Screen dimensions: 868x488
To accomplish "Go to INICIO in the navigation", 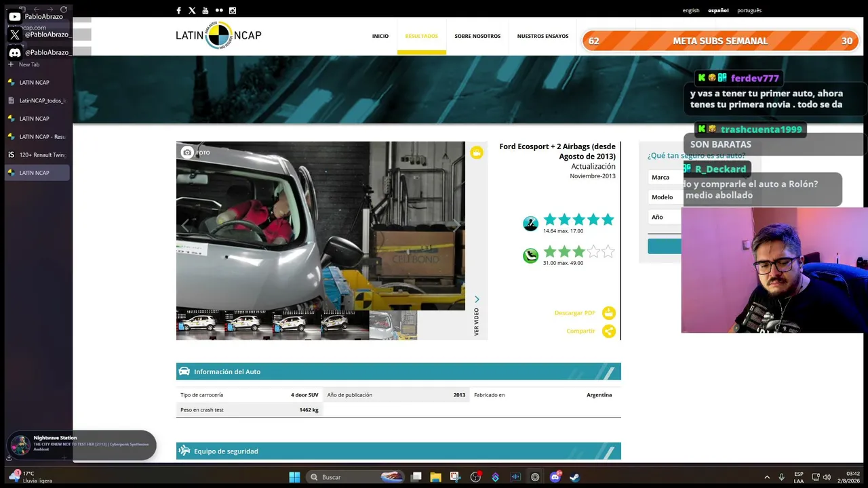I will tap(380, 36).
